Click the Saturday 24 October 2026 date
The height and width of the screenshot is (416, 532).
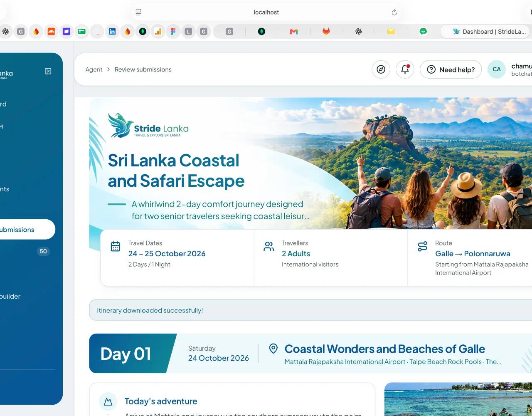click(219, 353)
